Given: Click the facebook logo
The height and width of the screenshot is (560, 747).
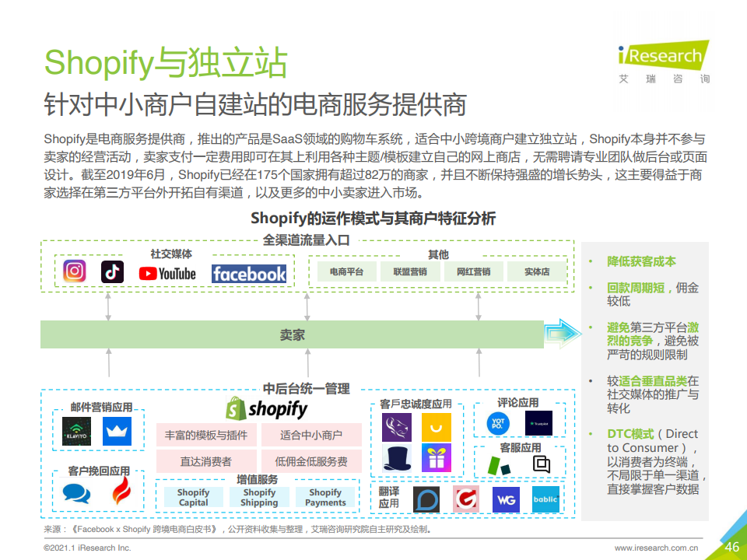Looking at the screenshot, I should pos(249,274).
